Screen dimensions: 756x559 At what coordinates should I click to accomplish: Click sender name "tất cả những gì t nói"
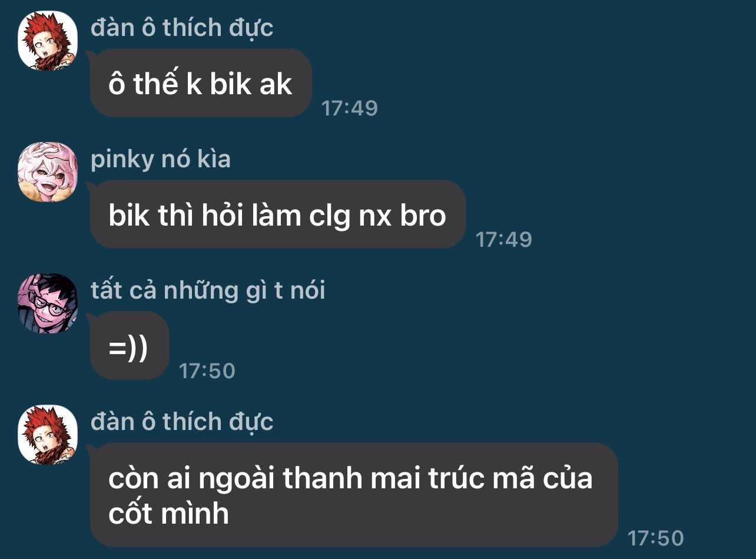tap(208, 290)
